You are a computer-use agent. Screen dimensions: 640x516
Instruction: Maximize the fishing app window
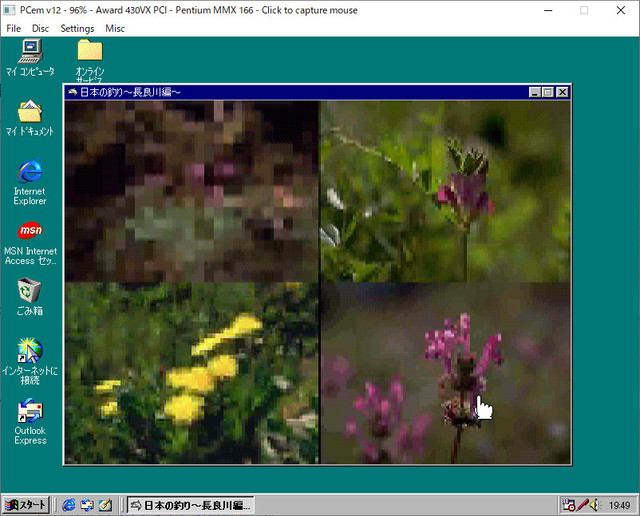[x=548, y=92]
